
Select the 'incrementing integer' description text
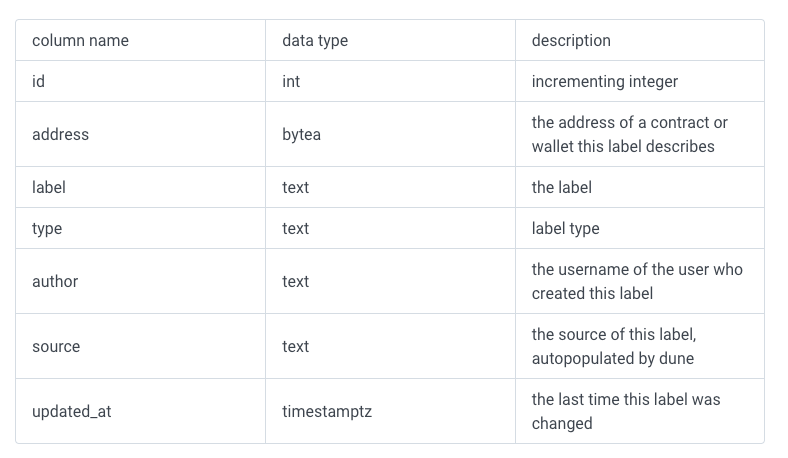605,81
